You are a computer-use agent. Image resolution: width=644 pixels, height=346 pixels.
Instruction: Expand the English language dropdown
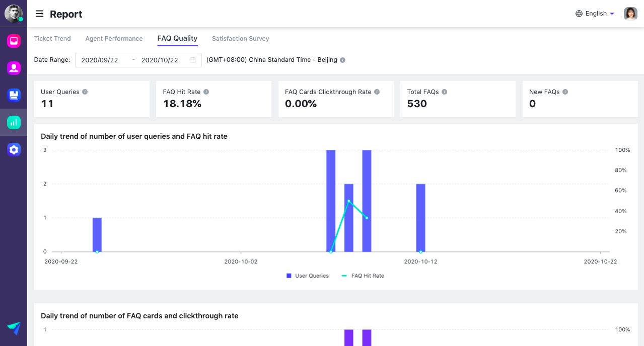(x=595, y=14)
